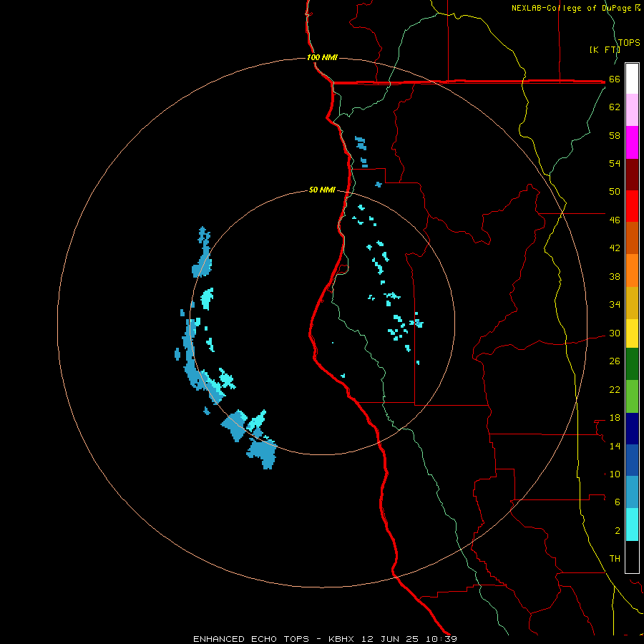Screen dimensions: 644x644
Task: Click the bright red 50 kft swatch
Action: click(632, 206)
